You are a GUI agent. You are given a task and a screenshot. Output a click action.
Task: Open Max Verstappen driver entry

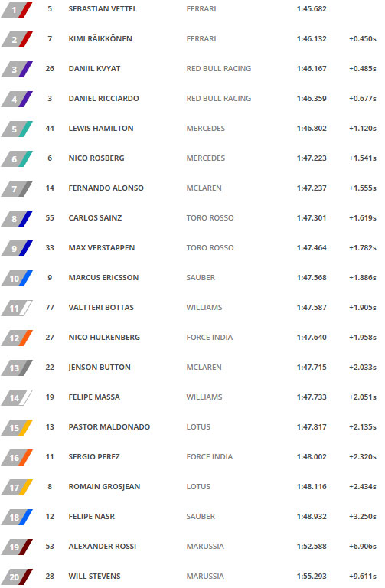tap(102, 248)
